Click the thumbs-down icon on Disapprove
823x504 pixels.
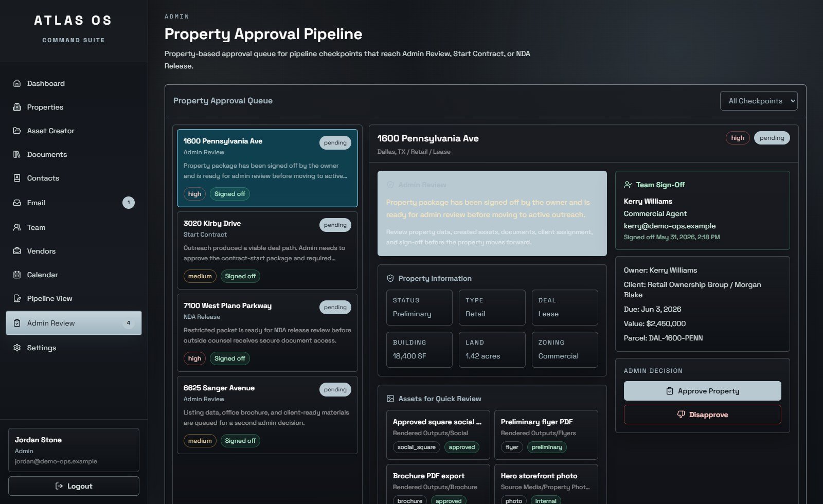pyautogui.click(x=681, y=415)
